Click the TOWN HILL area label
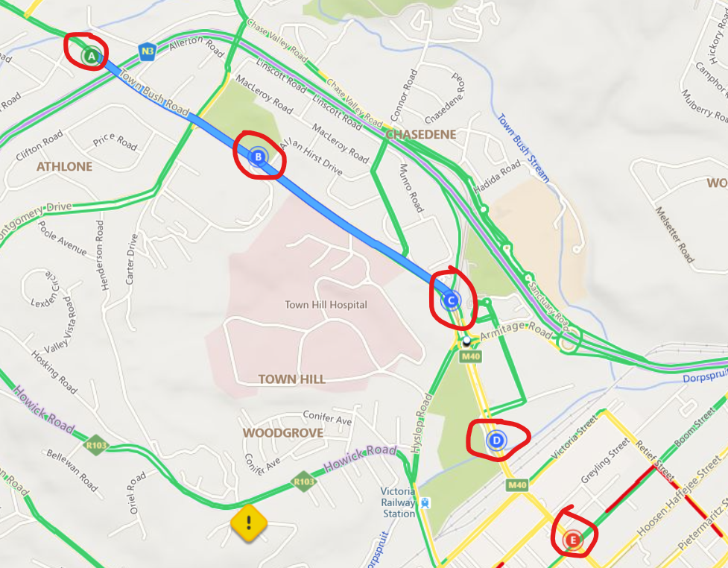The image size is (728, 568). click(291, 379)
